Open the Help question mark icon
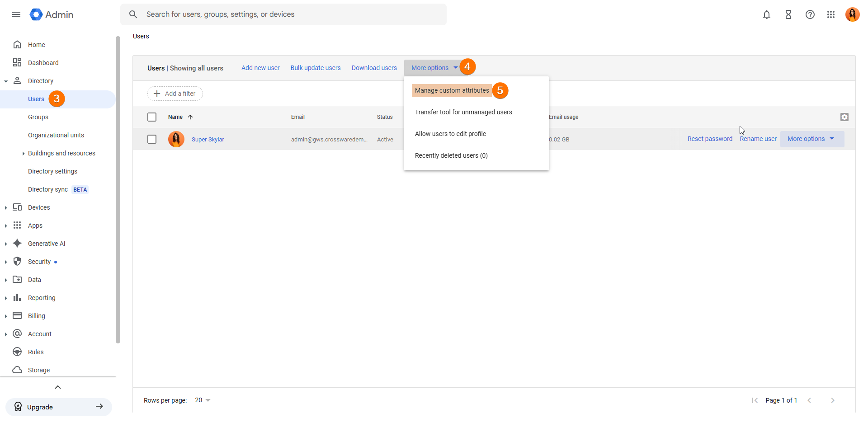 coord(810,14)
